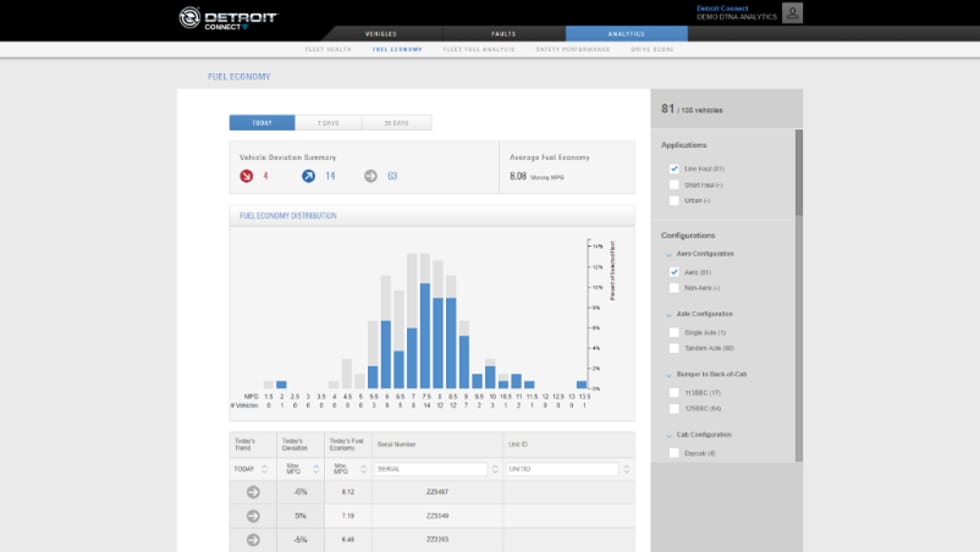Collapse the Aero Configuration section

668,254
